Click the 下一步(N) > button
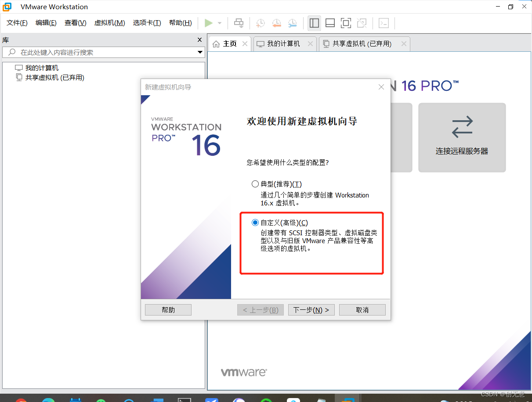 [x=311, y=310]
